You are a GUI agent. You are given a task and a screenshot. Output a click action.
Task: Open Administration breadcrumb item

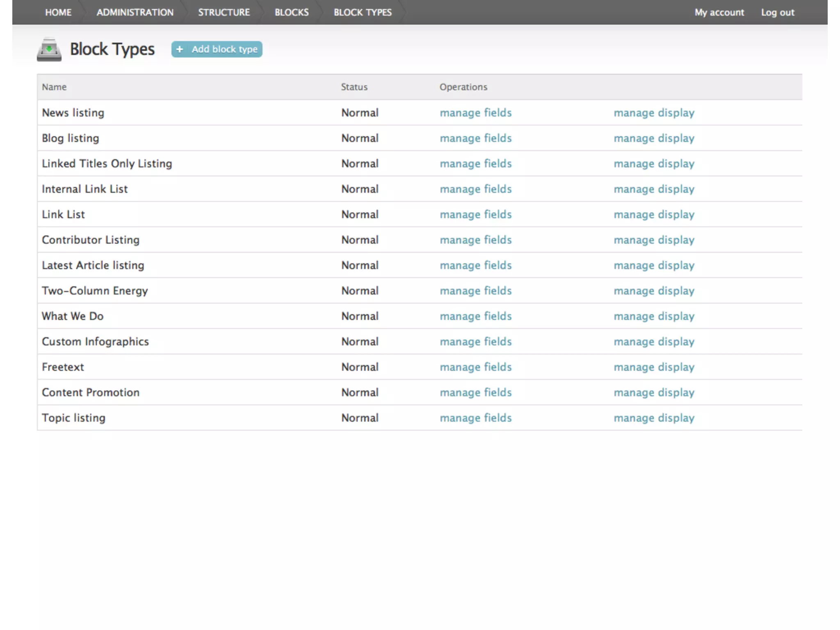[135, 12]
